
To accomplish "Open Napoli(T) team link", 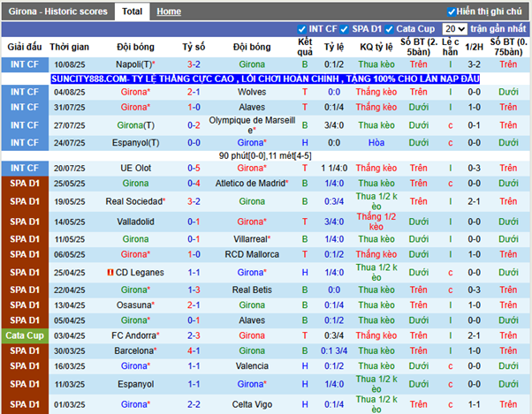I will coord(135,64).
